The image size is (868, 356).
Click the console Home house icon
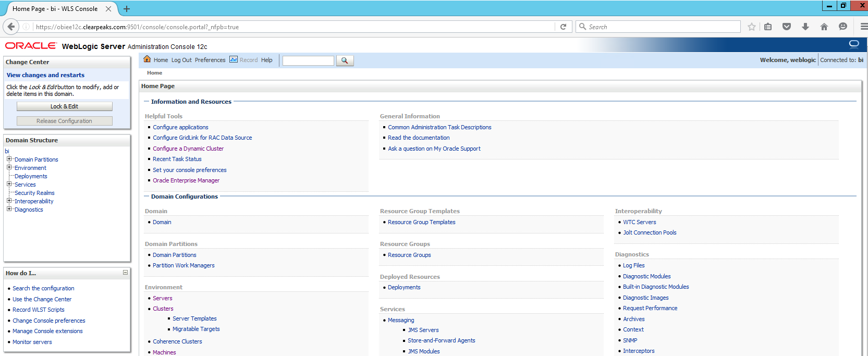click(147, 59)
